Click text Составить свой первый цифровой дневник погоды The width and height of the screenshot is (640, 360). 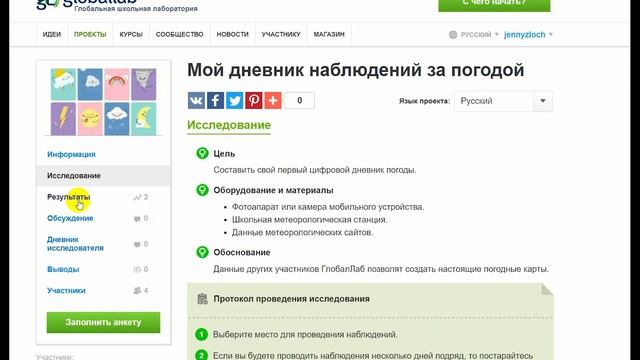pyautogui.click(x=315, y=170)
